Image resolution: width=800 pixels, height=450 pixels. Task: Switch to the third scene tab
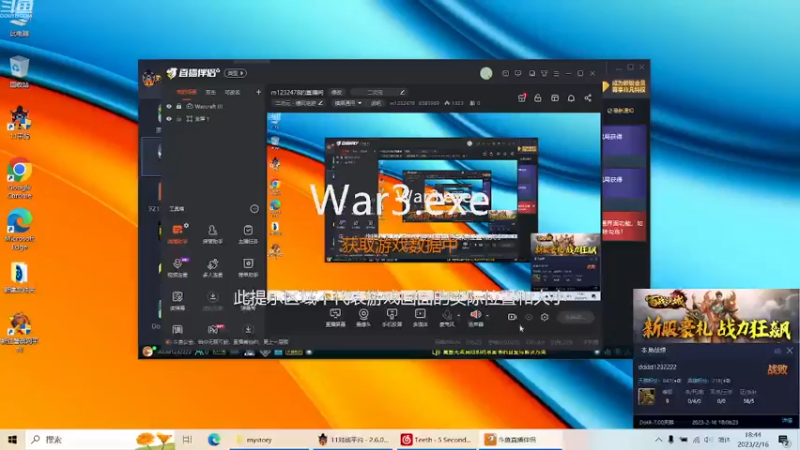232,92
